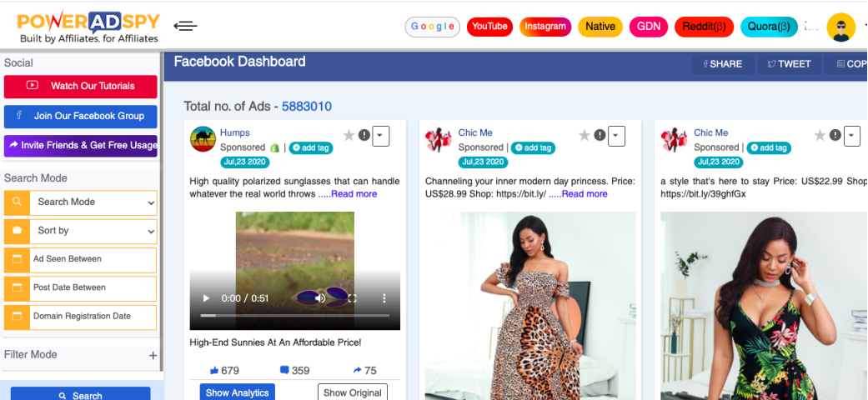Seek on the Humps video progress bar
The width and height of the screenshot is (868, 400).
tap(294, 315)
